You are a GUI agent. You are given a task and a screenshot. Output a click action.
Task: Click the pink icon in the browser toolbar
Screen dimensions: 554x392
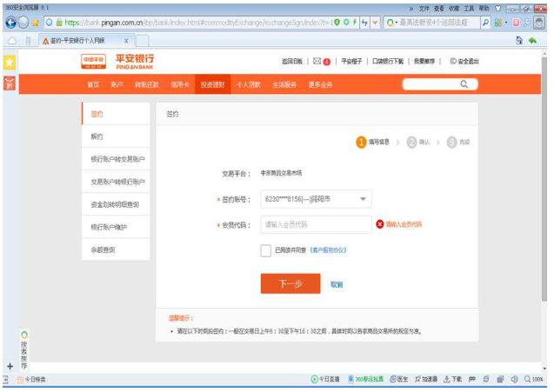point(517,23)
